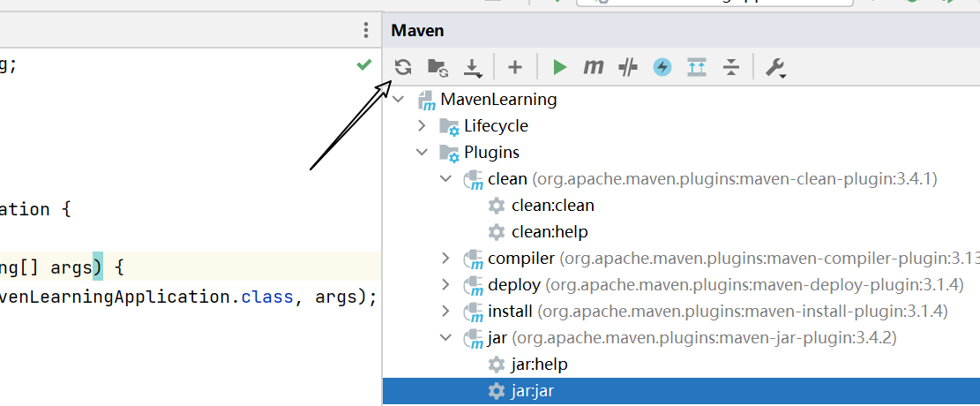
Task: Click gear icon beside clean:clean
Action: [497, 205]
